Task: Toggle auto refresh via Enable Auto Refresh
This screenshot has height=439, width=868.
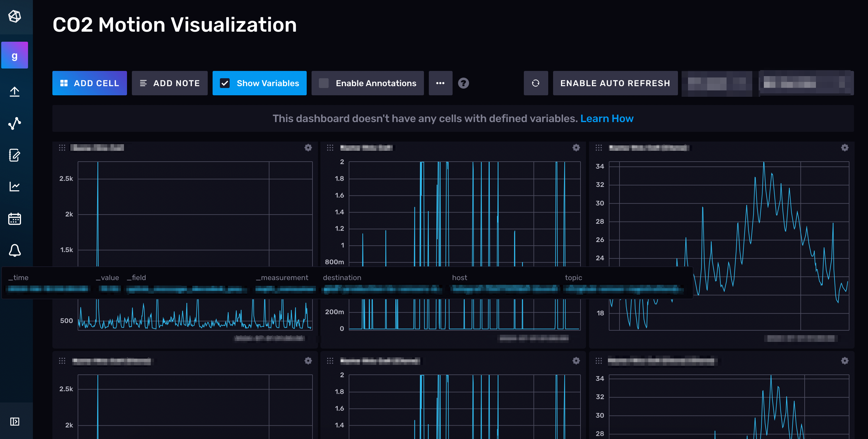Action: click(615, 83)
